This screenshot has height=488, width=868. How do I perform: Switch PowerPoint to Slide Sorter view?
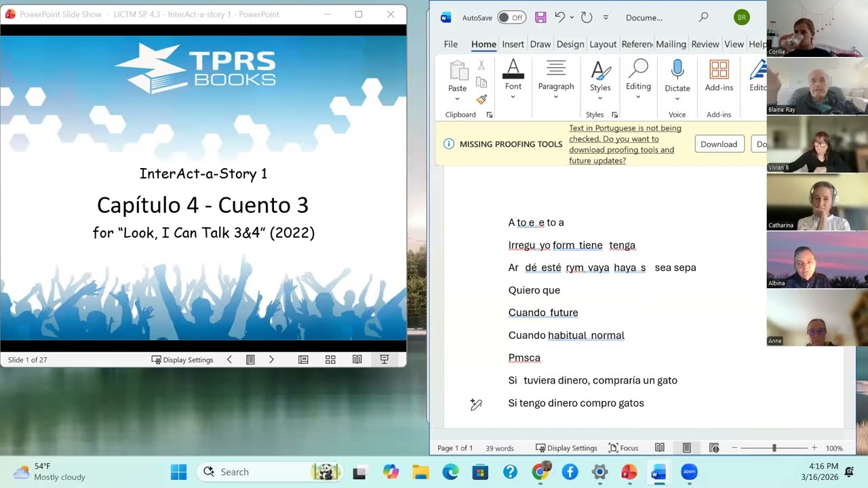[330, 360]
